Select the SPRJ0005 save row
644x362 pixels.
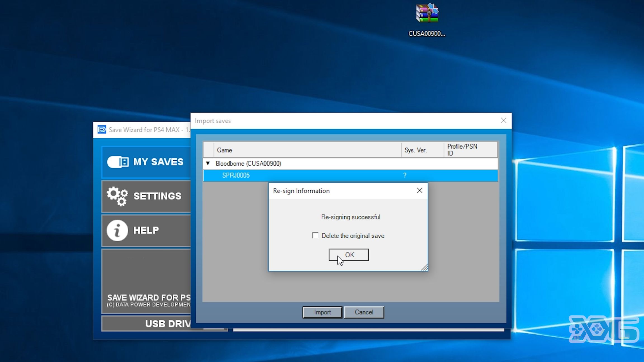pyautogui.click(x=351, y=175)
